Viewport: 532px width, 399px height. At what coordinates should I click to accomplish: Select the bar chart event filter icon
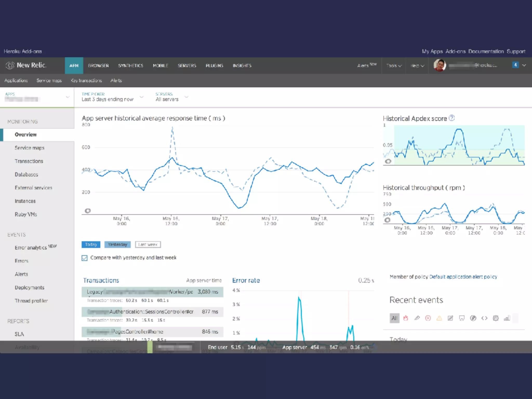pos(507,318)
